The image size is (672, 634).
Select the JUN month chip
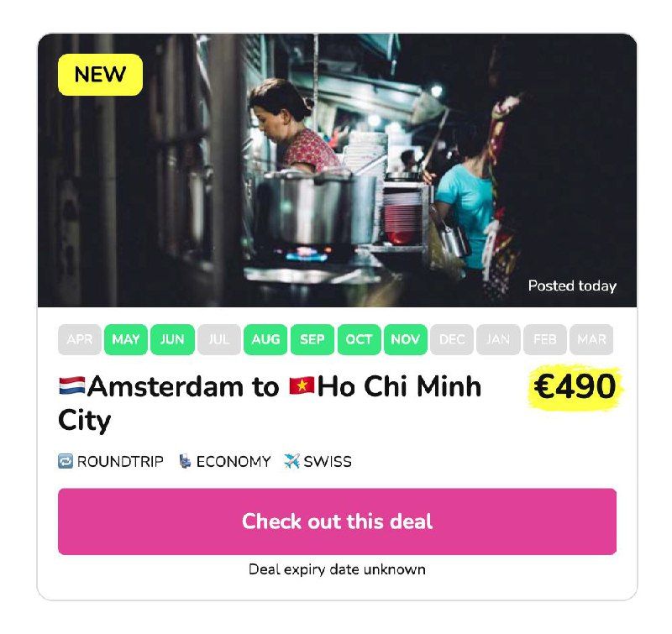pyautogui.click(x=172, y=340)
